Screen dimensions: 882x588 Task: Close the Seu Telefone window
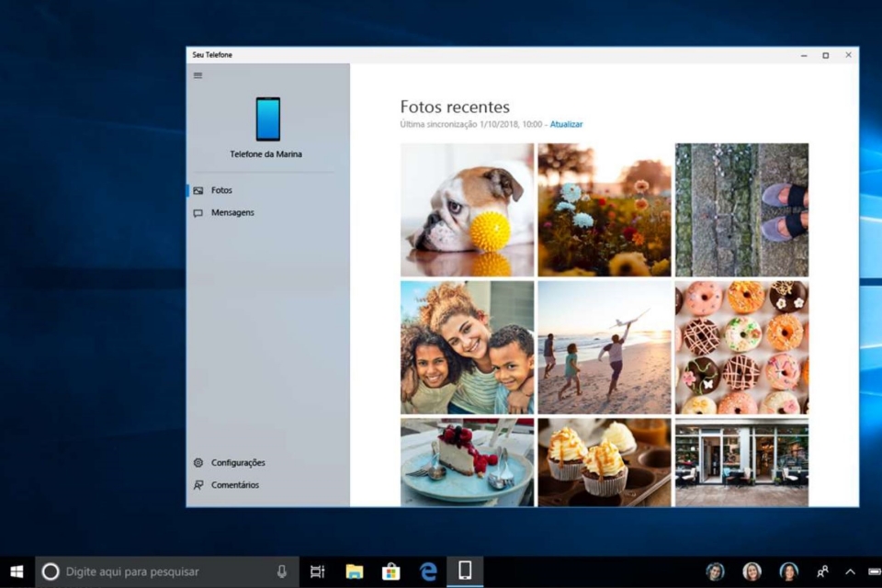coord(848,55)
